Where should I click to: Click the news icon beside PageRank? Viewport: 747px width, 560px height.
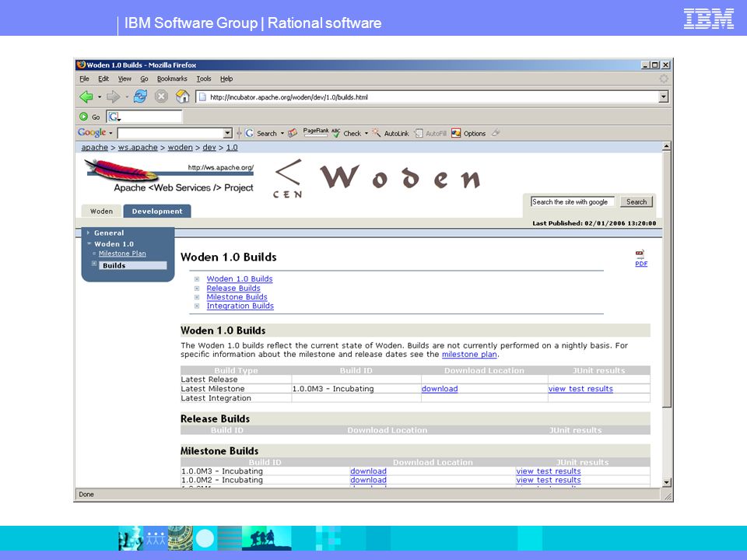293,133
